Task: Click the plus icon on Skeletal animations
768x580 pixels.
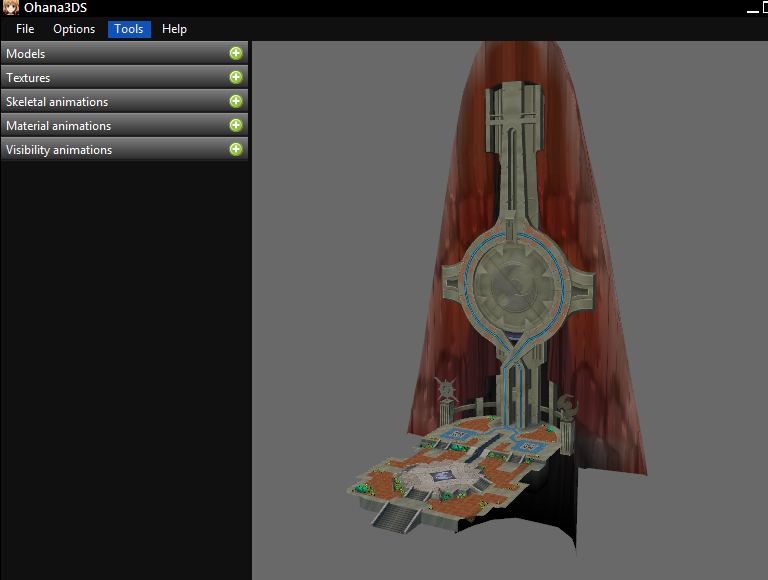Action: pos(236,101)
